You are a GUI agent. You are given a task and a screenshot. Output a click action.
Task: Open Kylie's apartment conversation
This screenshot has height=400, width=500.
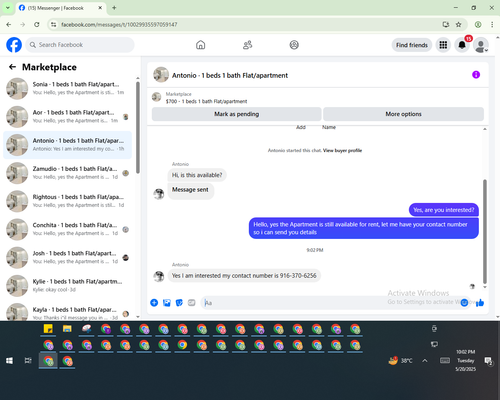[x=67, y=286]
